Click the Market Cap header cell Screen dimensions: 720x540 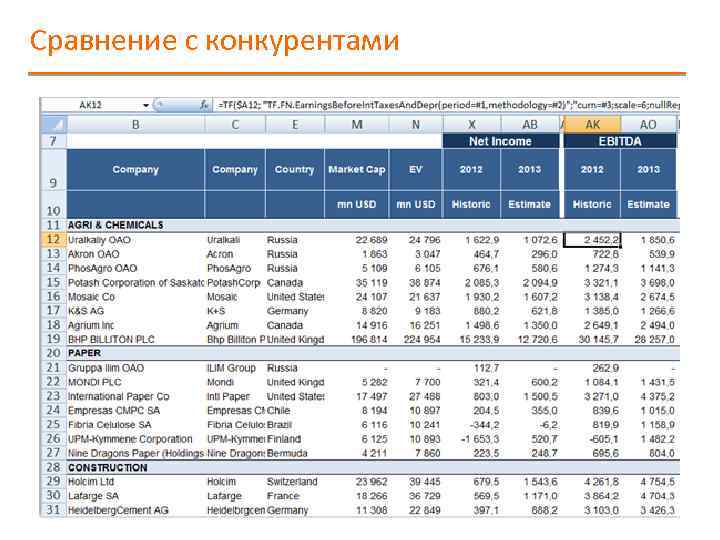357,169
